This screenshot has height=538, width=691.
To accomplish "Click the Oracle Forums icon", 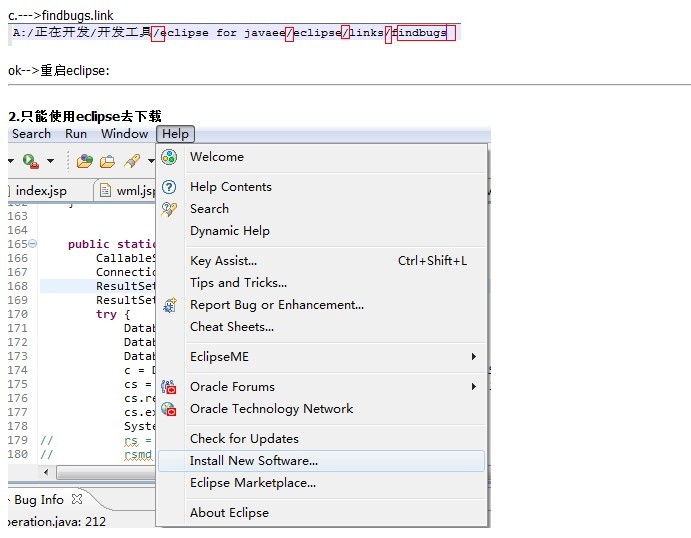I will (x=169, y=387).
